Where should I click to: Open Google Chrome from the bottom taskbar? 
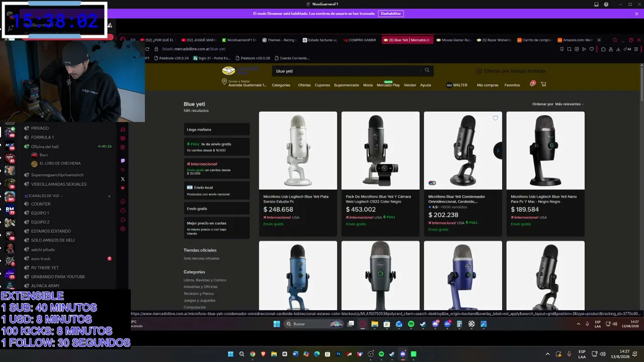(x=253, y=354)
